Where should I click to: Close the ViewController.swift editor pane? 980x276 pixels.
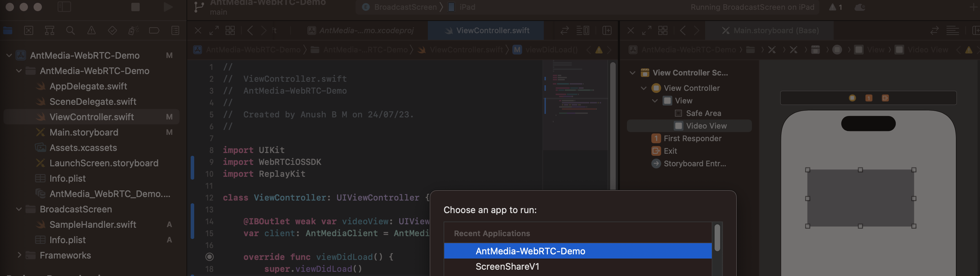198,30
